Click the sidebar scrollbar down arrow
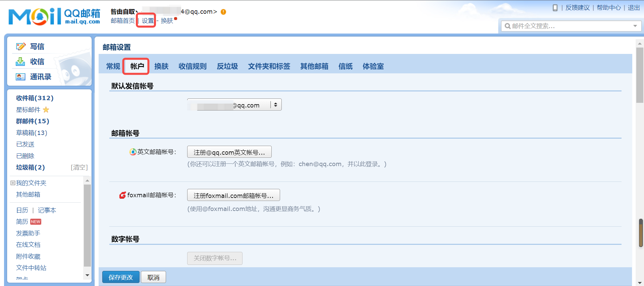Viewport: 644px width, 286px height. pos(87,275)
